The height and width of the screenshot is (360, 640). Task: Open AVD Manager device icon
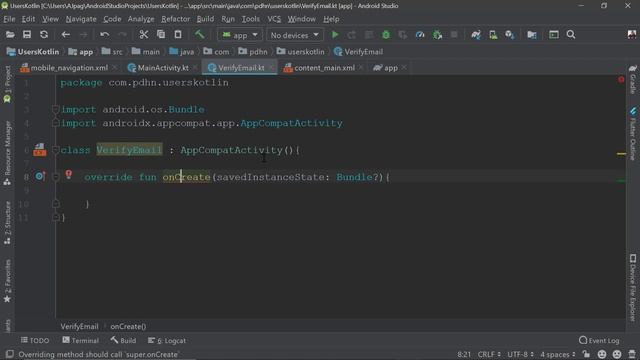tap(493, 35)
